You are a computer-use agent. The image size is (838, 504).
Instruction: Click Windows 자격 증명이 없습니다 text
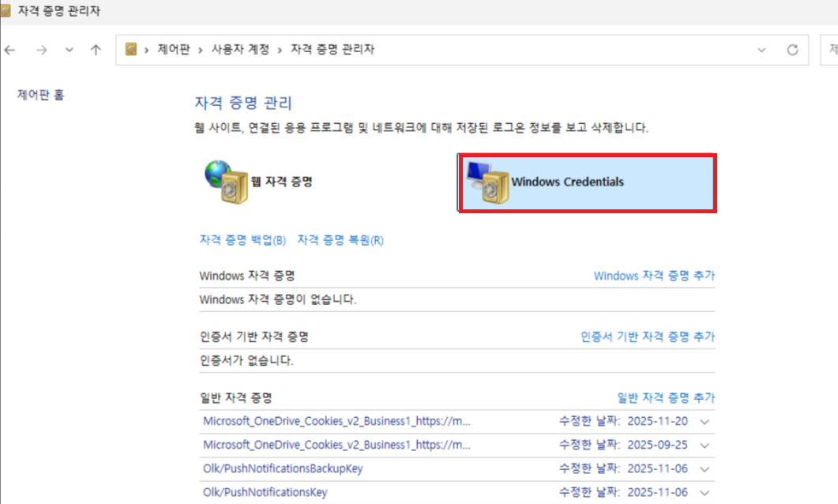tap(278, 299)
